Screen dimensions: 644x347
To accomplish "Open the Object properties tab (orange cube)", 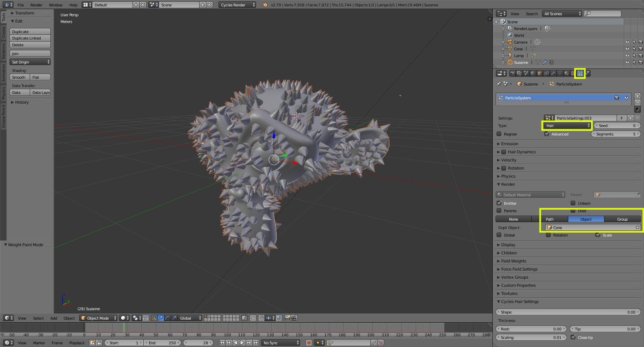I will click(x=539, y=73).
